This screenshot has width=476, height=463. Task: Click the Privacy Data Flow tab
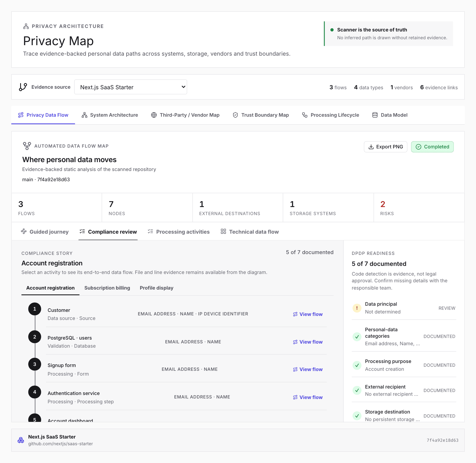[43, 115]
